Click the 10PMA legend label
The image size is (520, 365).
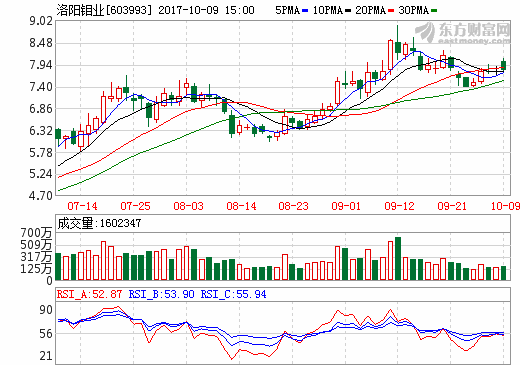tap(328, 11)
